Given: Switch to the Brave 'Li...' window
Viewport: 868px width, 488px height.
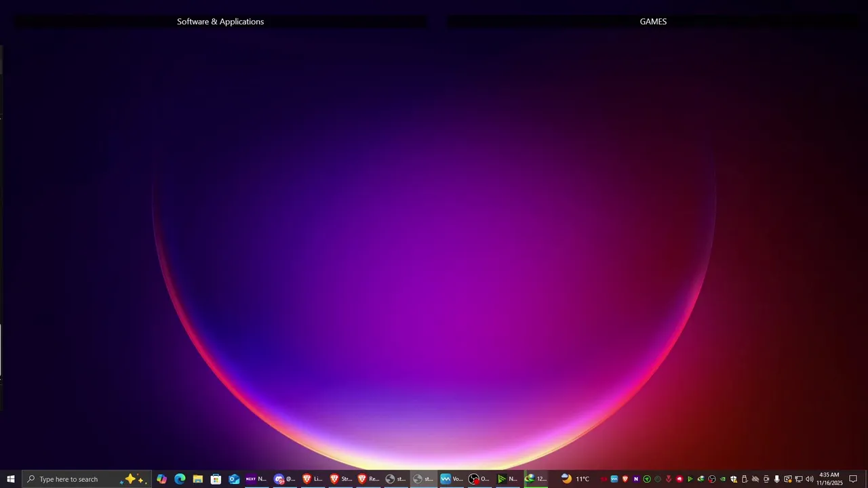Looking at the screenshot, I should pos(312,479).
